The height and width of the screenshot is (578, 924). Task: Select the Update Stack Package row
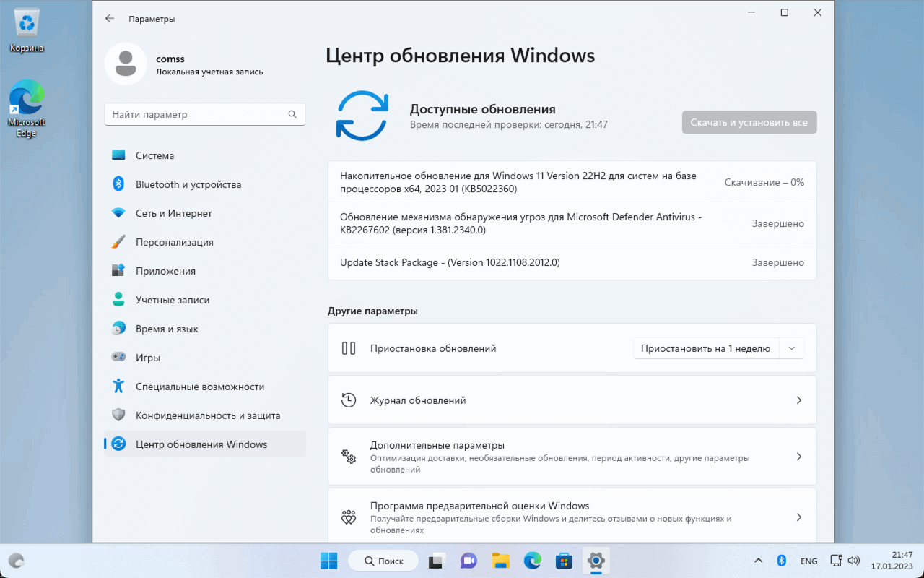pyautogui.click(x=572, y=262)
